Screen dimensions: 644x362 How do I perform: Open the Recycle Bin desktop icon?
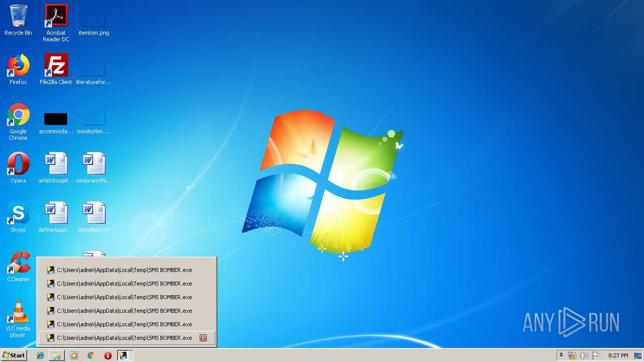click(x=18, y=21)
